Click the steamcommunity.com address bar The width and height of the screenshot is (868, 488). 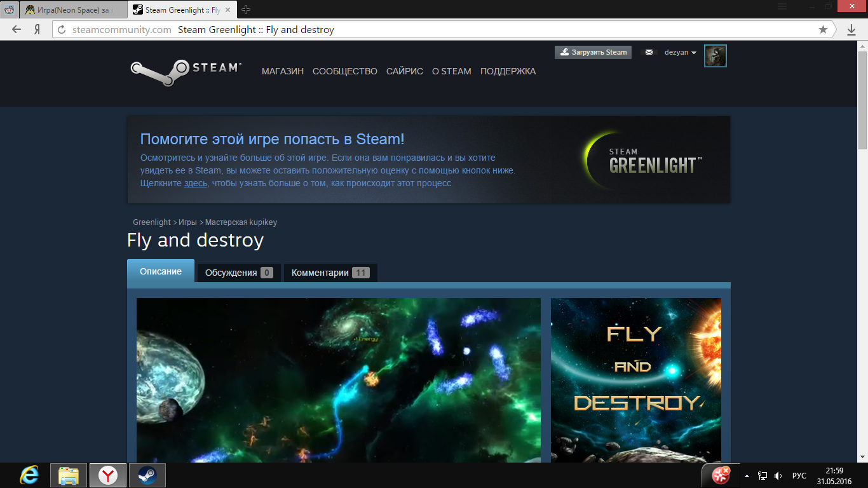click(445, 29)
